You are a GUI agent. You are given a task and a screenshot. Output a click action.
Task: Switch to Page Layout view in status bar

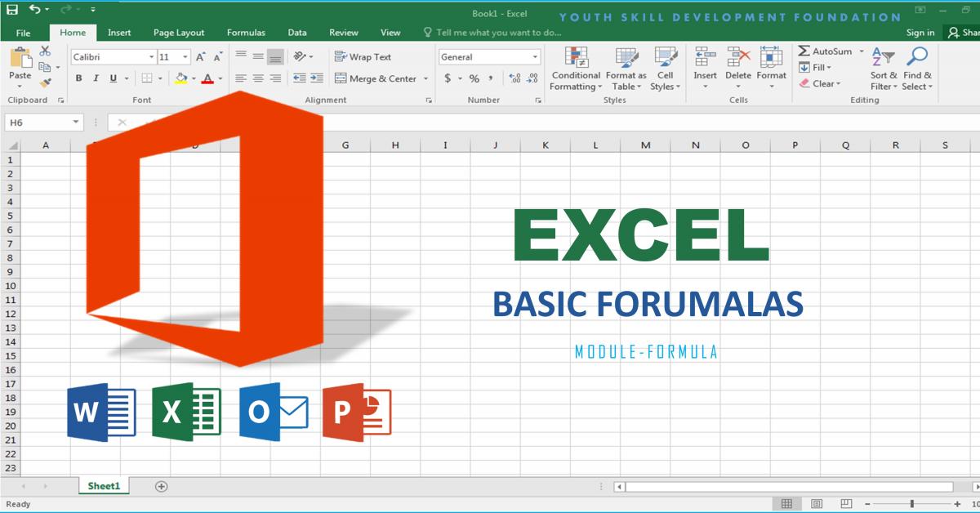[817, 504]
